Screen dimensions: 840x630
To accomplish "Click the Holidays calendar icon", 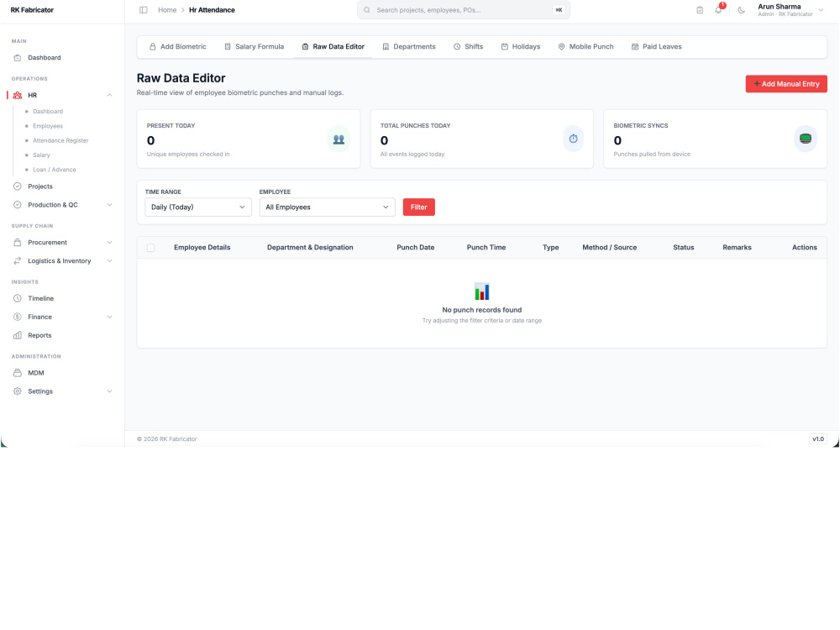I will coord(505,46).
